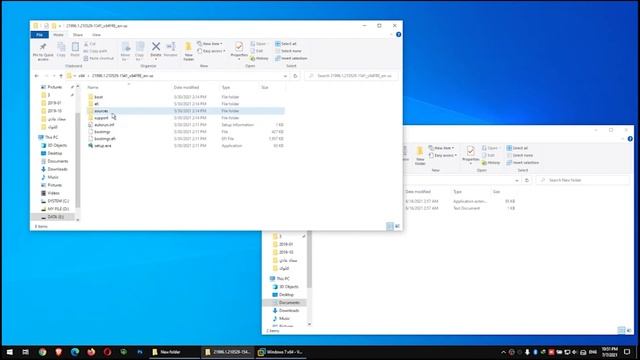This screenshot has width=640, height=360.
Task: Click Pin to Quick access in front window
Action: pos(43,51)
